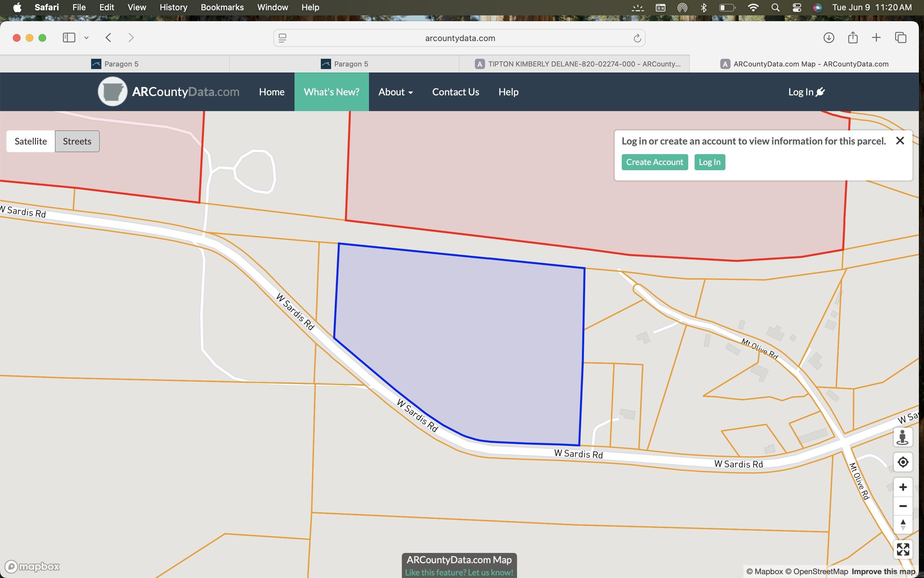924x578 pixels.
Task: Click the Bluetooth menu bar icon
Action: [703, 7]
